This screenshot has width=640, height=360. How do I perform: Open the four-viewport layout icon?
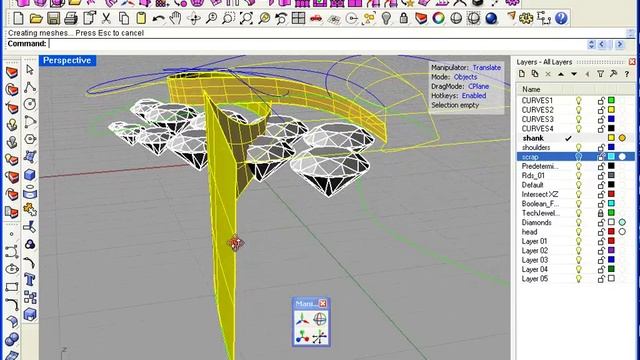[299, 18]
